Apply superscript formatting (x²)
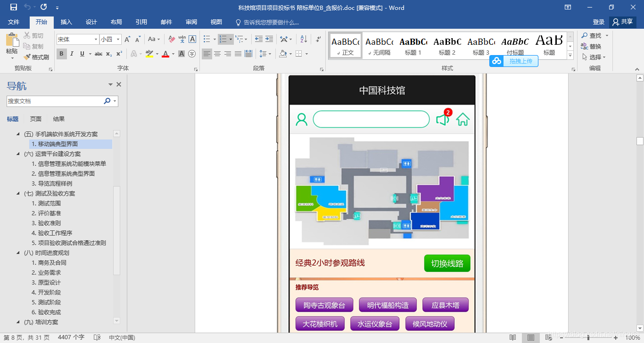Viewport: 644px width, 343px height. 119,54
